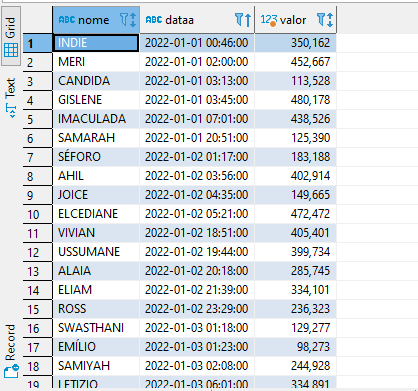Screen dimensions: 418x391
Task: Select the valor cell 452,667
Action: 296,62
